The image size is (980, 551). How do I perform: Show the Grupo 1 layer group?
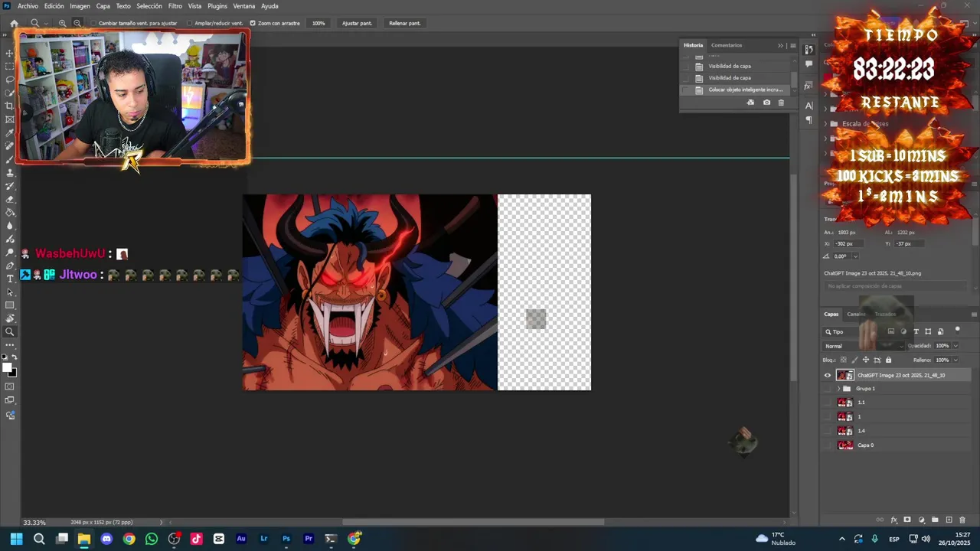(x=827, y=389)
